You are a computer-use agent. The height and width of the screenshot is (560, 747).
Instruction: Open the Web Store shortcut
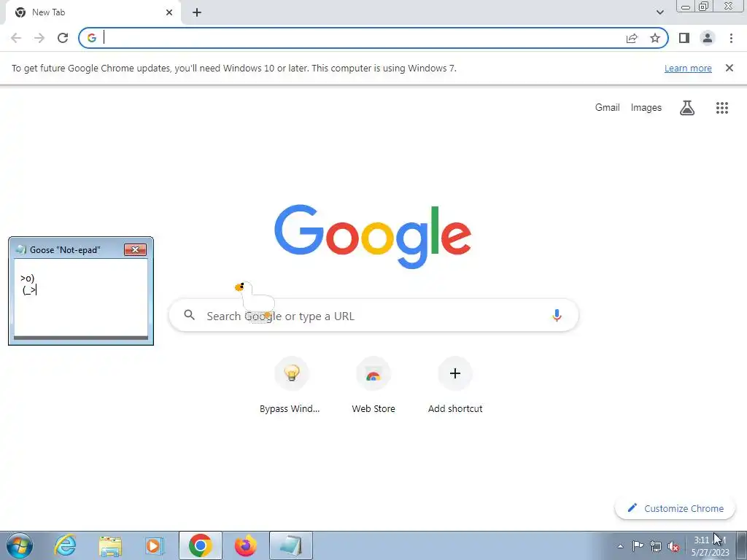tap(373, 386)
